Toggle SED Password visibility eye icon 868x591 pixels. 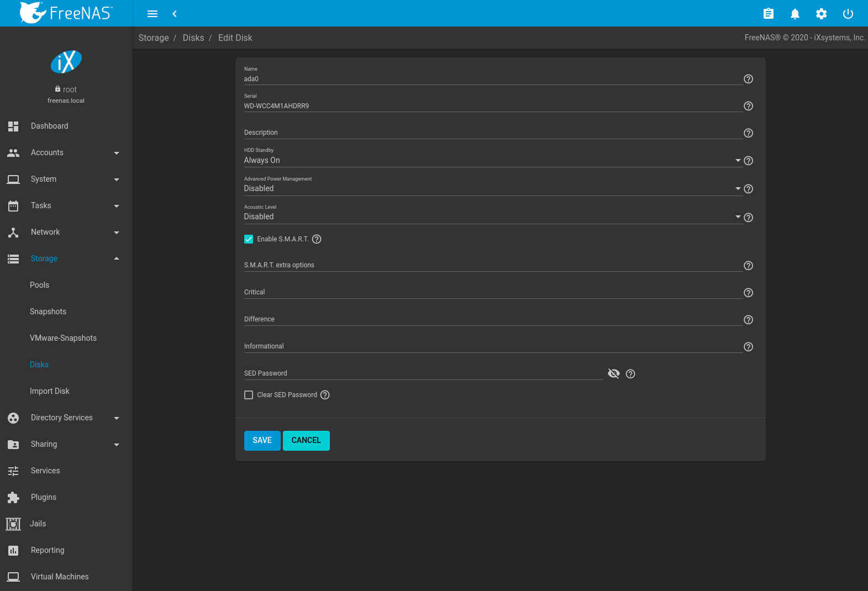[x=613, y=374]
